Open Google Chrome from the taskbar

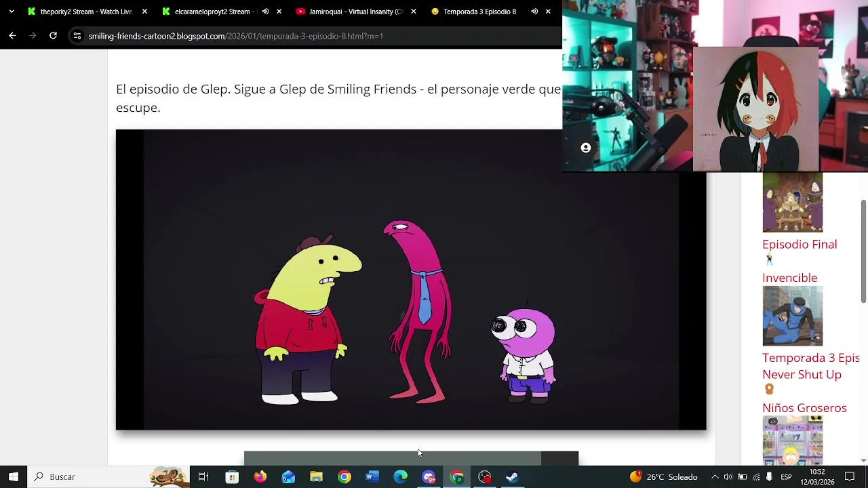[344, 476]
